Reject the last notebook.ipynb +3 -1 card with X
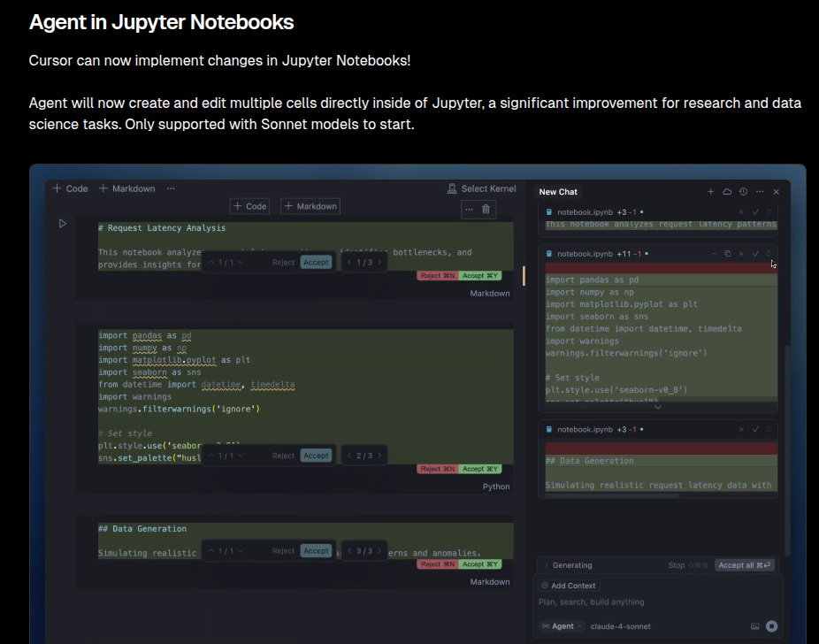 pos(741,429)
